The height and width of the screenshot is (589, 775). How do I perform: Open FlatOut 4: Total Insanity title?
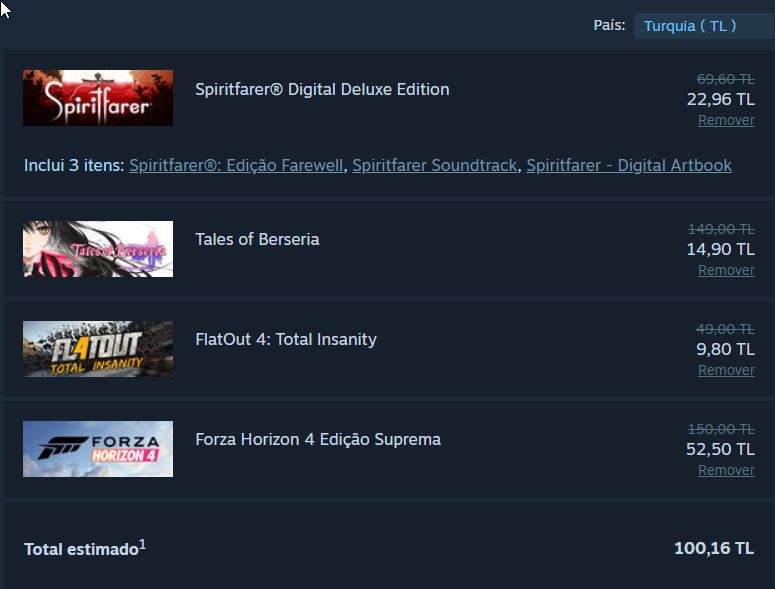pyautogui.click(x=286, y=339)
